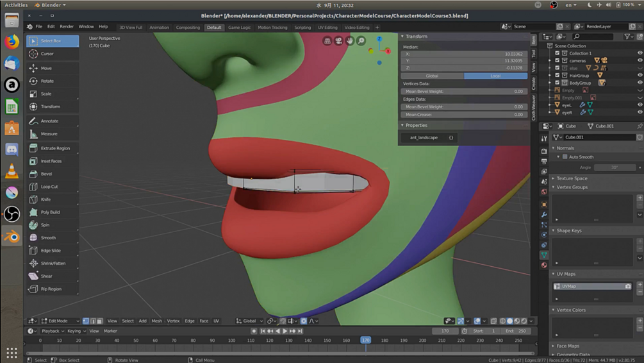Expand the Texture Space section
The width and height of the screenshot is (644, 363).
(554, 178)
